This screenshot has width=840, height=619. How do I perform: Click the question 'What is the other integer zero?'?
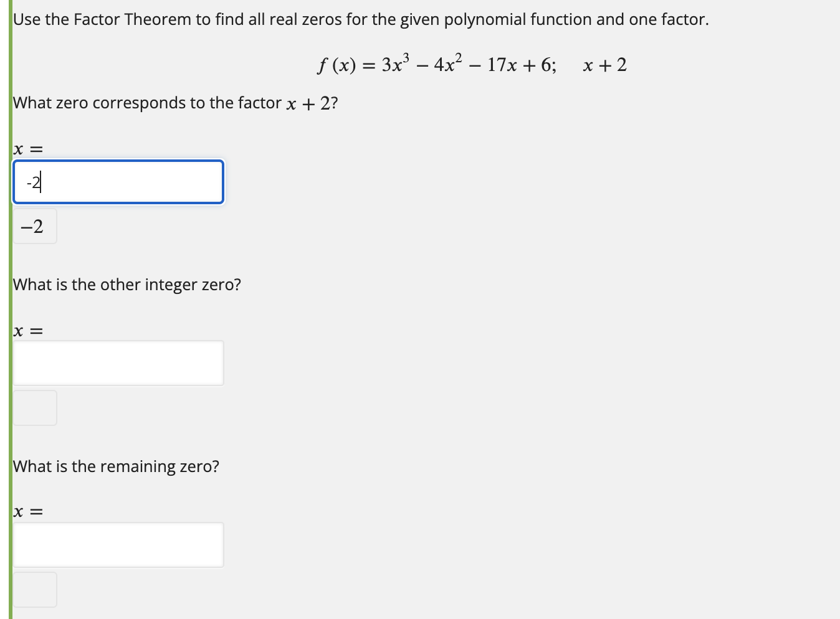tap(127, 285)
